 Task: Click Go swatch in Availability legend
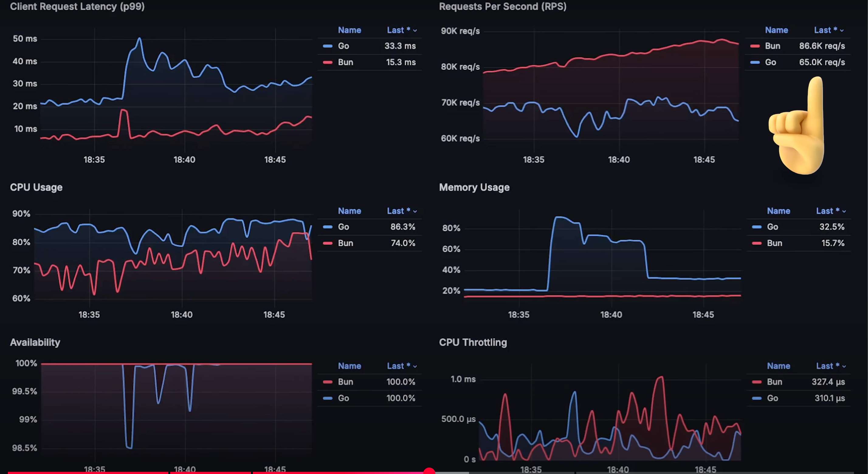[x=328, y=398]
